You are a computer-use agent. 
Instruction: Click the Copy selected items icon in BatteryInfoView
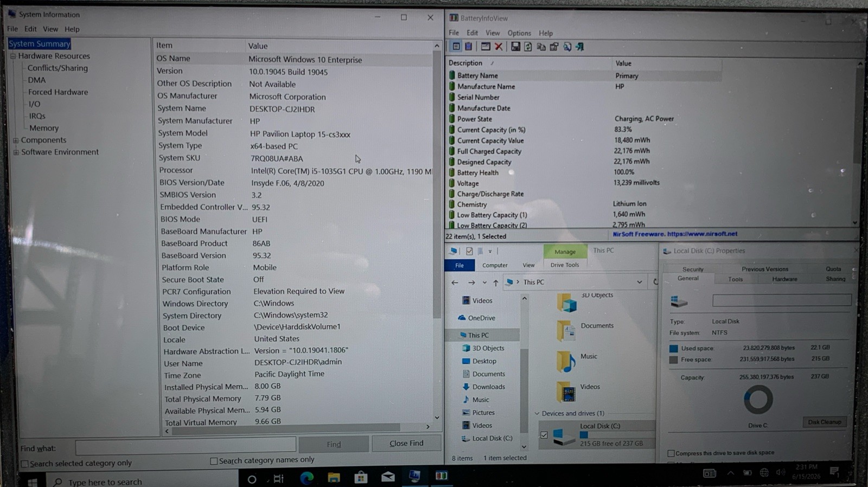point(541,47)
